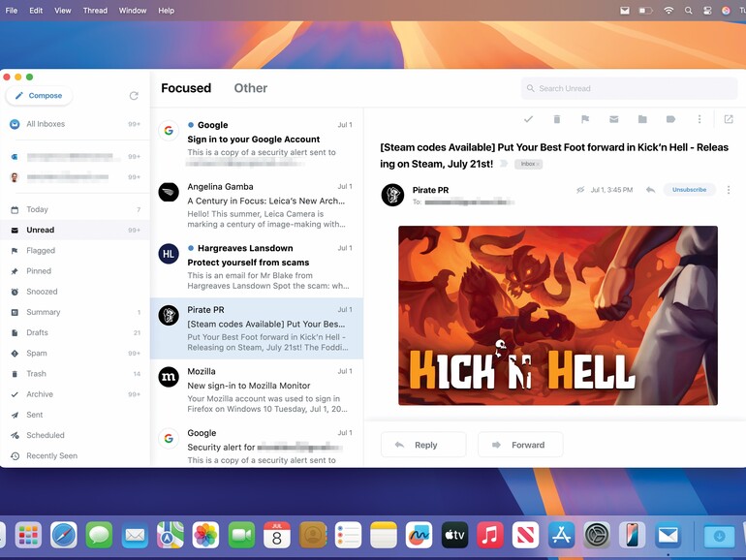746x560 pixels.
Task: Open the Kick'n Hell banner image
Action: 558,316
